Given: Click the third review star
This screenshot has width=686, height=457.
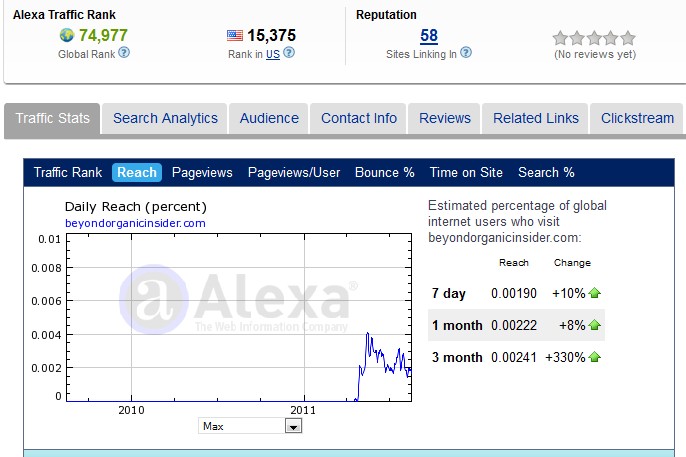Looking at the screenshot, I should click(594, 38).
